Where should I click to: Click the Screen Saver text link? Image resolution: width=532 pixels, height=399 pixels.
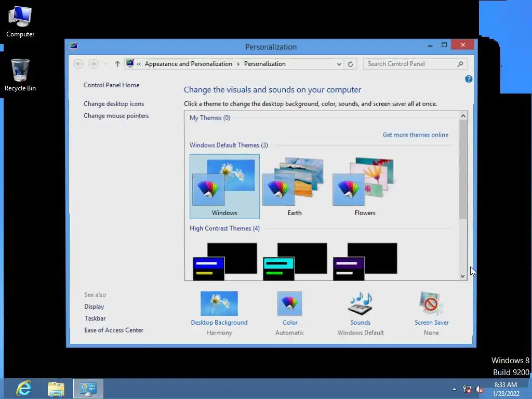coord(432,323)
